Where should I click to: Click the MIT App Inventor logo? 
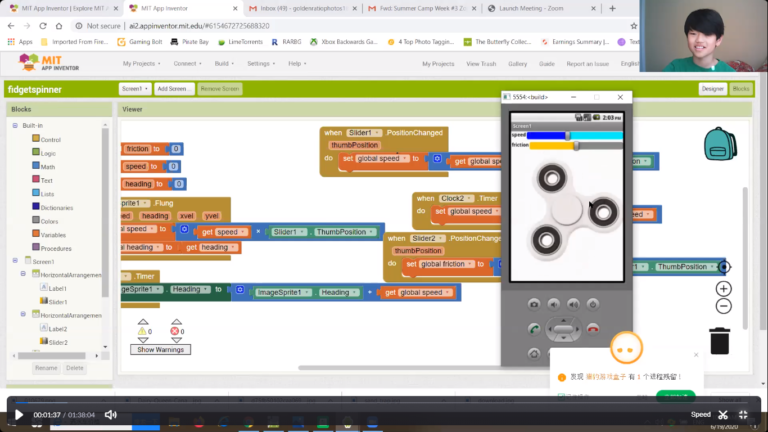(x=48, y=63)
